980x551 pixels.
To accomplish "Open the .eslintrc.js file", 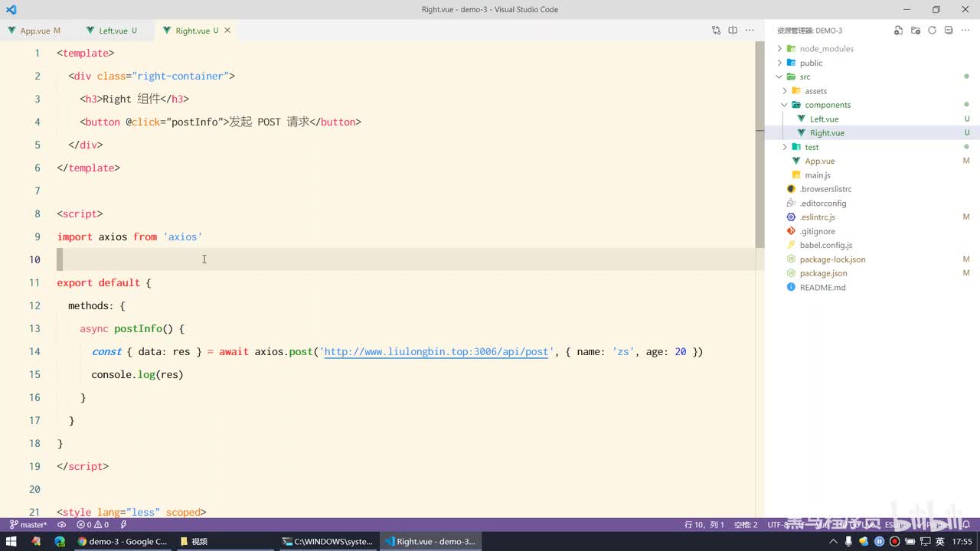I will (x=817, y=217).
